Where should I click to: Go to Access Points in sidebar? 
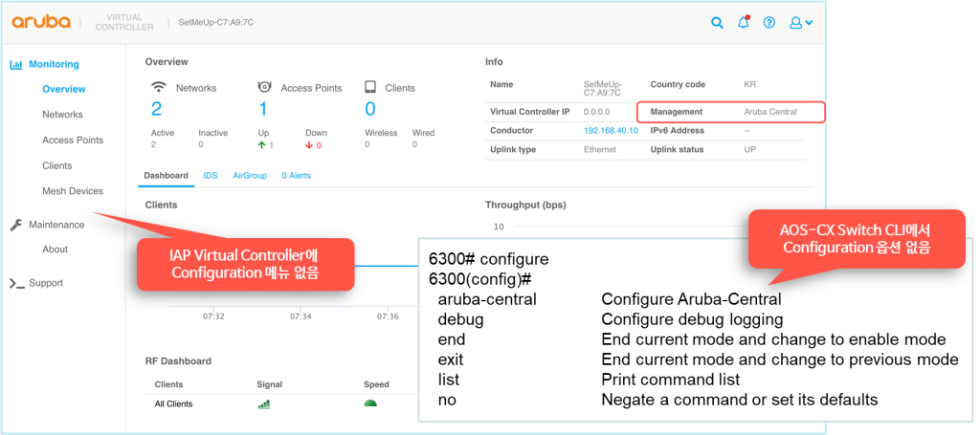click(73, 141)
